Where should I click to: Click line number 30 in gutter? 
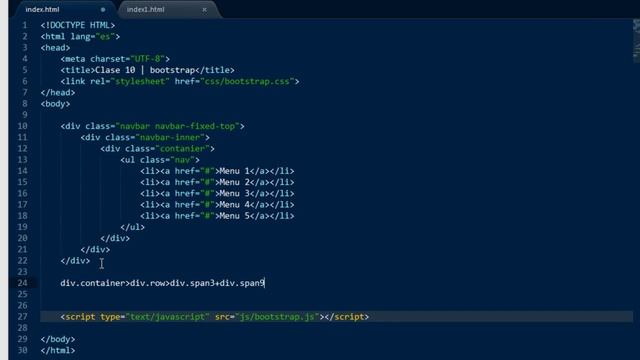pyautogui.click(x=22, y=350)
